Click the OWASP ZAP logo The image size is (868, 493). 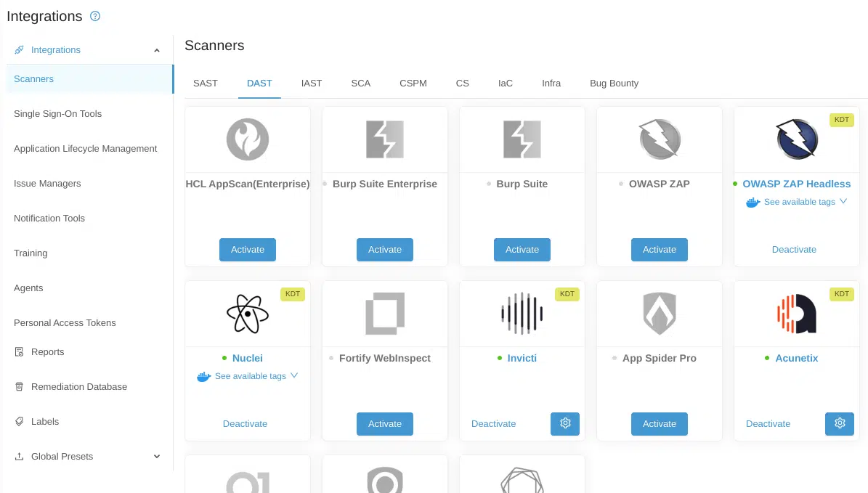tap(660, 139)
